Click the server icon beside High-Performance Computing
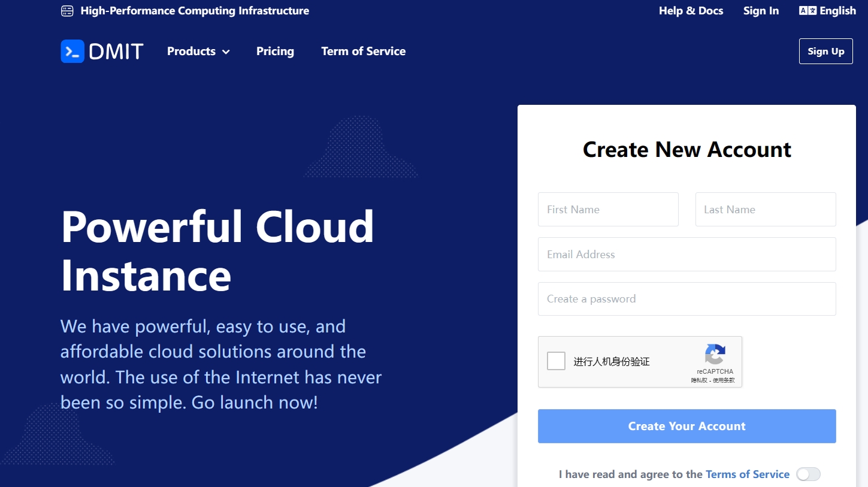 (x=67, y=11)
